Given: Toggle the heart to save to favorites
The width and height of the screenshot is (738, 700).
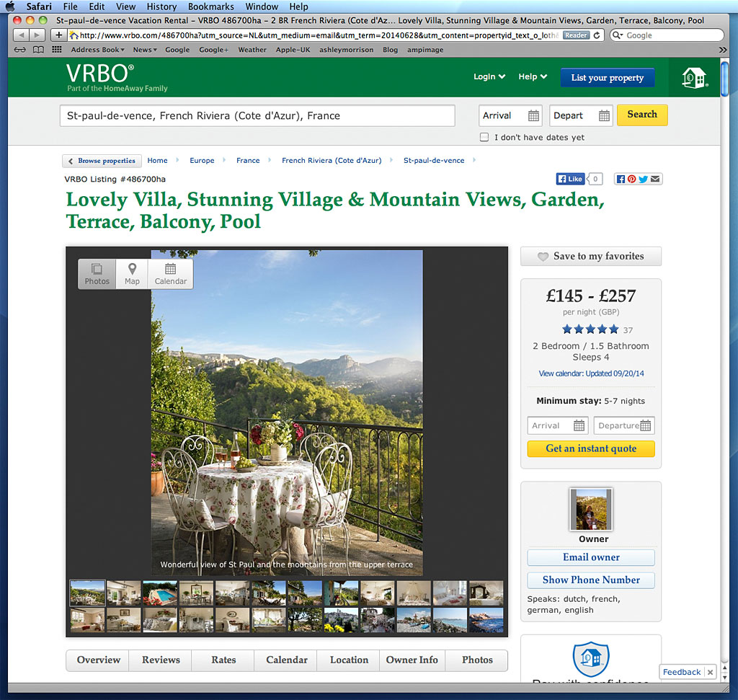Looking at the screenshot, I should coord(544,256).
